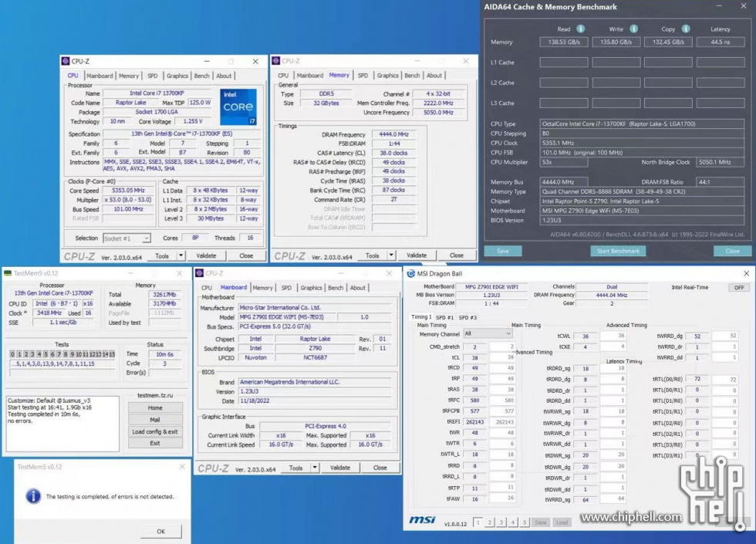756x544 pixels.
Task: Click the info icon beside Write in AIDA64
Action: click(x=633, y=29)
